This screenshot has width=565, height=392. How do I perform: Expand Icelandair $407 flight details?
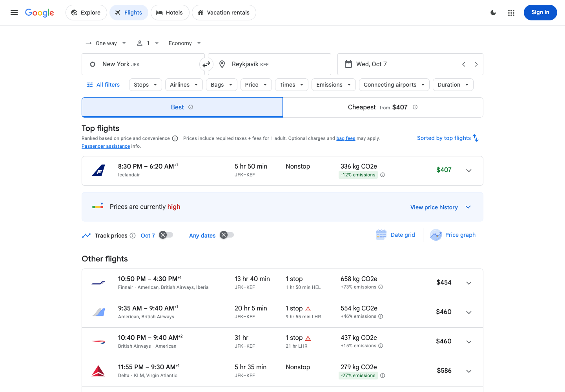pos(469,171)
